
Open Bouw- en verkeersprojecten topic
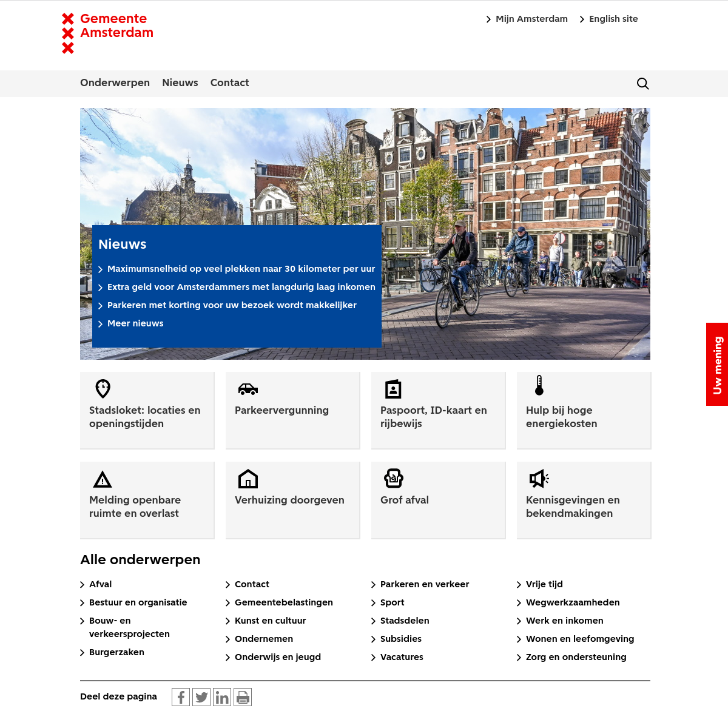coord(125,627)
